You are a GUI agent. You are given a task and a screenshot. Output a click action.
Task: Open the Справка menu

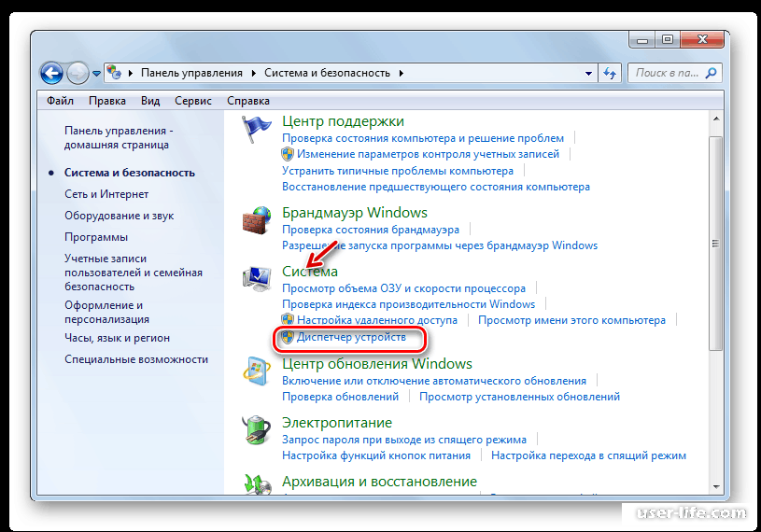[248, 101]
